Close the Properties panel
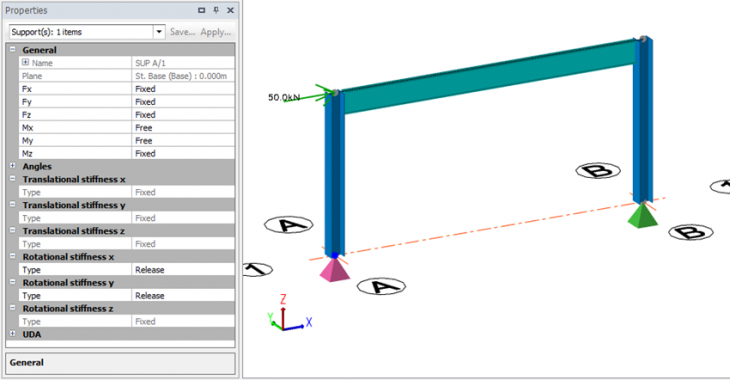The width and height of the screenshot is (730, 380). tap(230, 10)
